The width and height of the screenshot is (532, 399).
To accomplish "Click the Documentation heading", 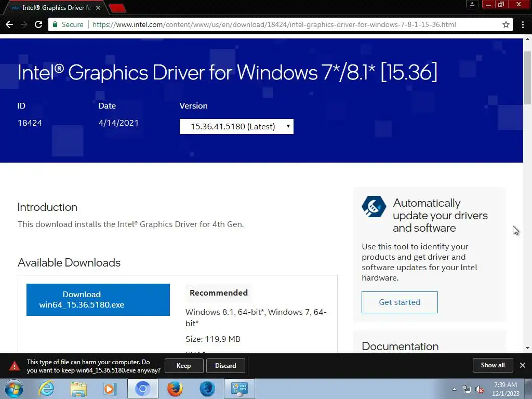I will pos(400,346).
